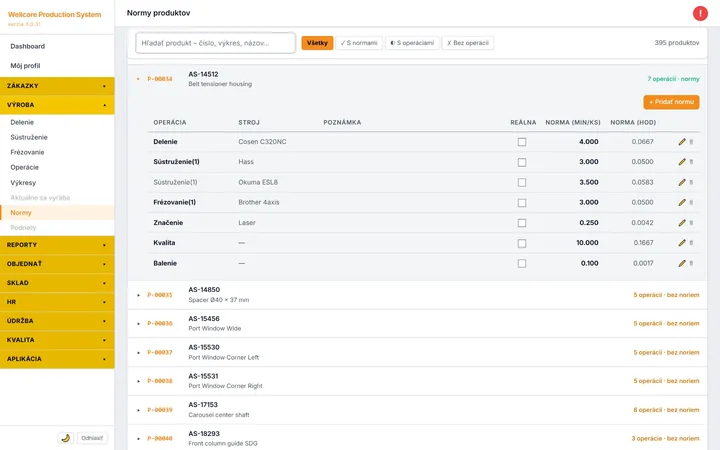Select the Všetky filter
Viewport: 720px width, 450px height.
click(x=317, y=43)
